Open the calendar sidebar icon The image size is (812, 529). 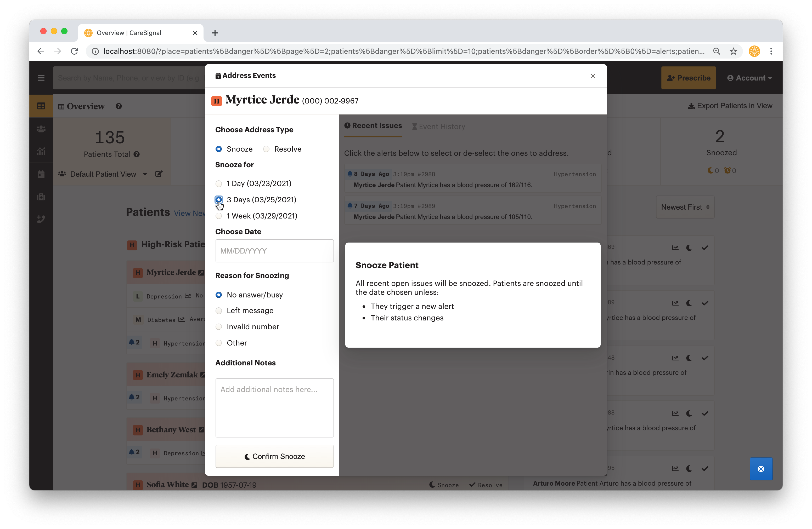(x=41, y=174)
